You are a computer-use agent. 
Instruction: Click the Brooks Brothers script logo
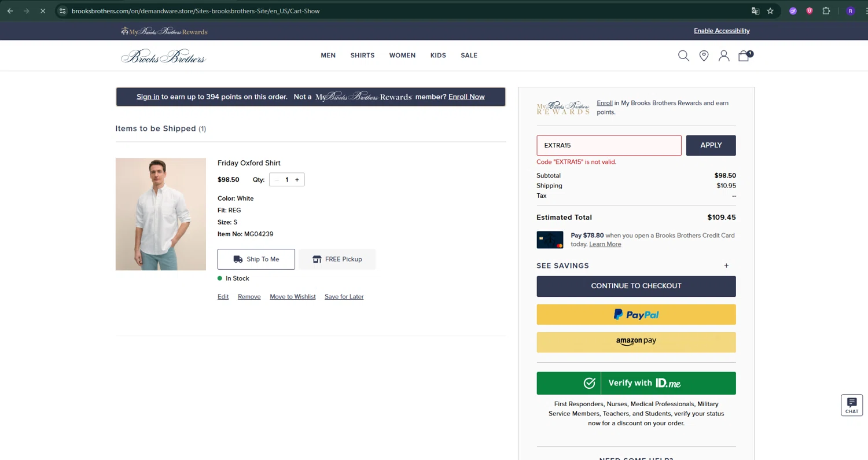tap(163, 56)
